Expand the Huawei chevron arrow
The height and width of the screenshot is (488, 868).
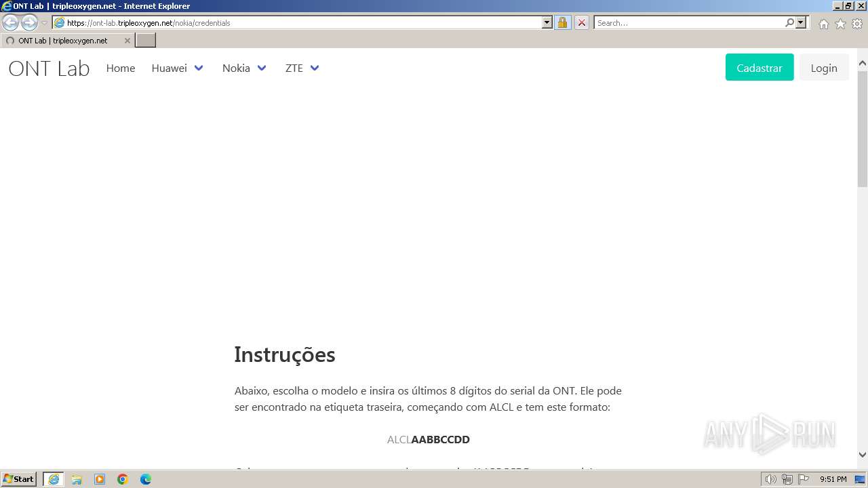(199, 68)
